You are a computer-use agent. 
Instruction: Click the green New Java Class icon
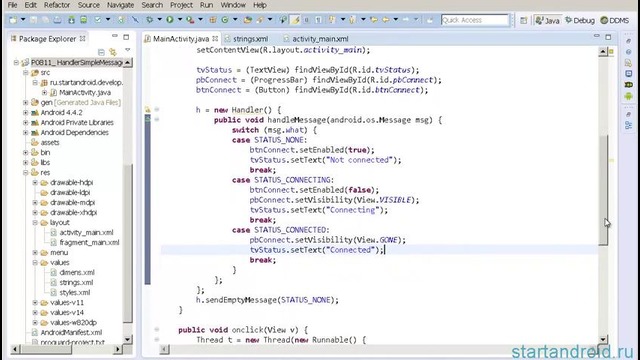click(x=225, y=20)
